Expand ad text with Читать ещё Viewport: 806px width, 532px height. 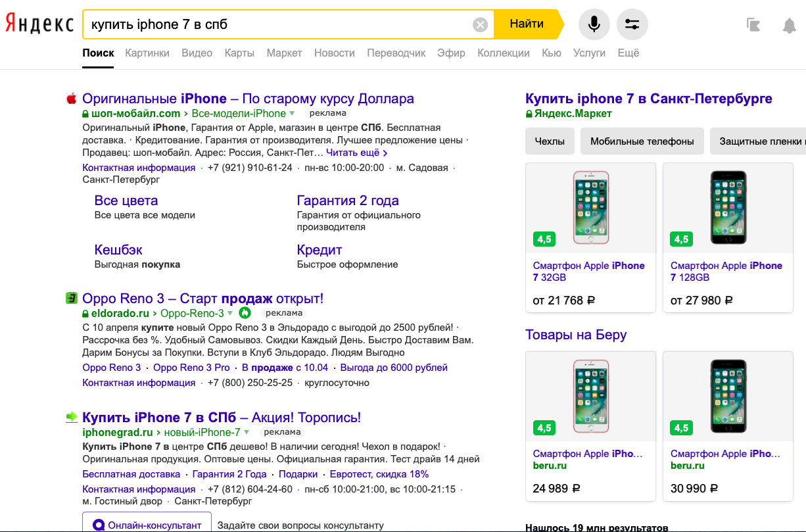[357, 153]
